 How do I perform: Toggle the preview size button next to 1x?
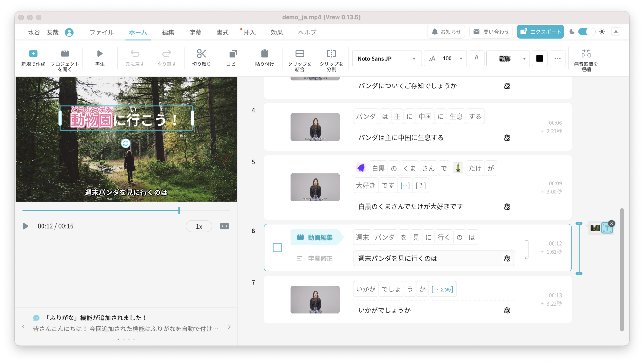point(224,226)
